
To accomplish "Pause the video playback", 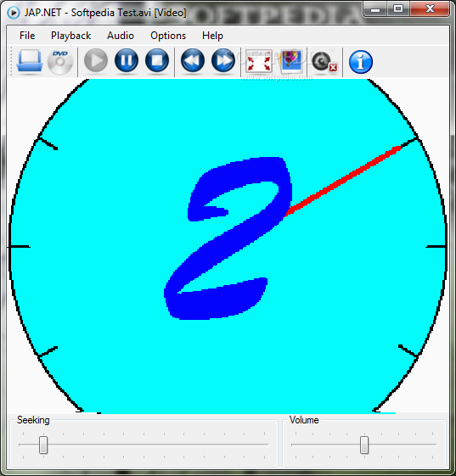I will click(x=127, y=61).
